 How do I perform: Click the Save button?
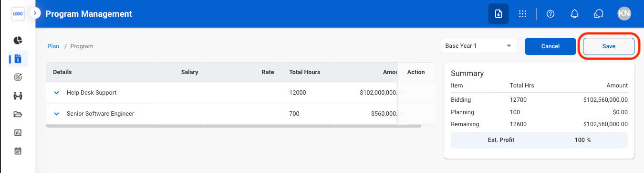pyautogui.click(x=609, y=46)
